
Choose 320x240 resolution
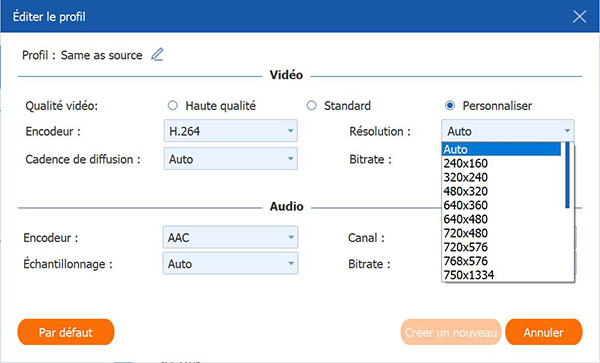(502, 177)
